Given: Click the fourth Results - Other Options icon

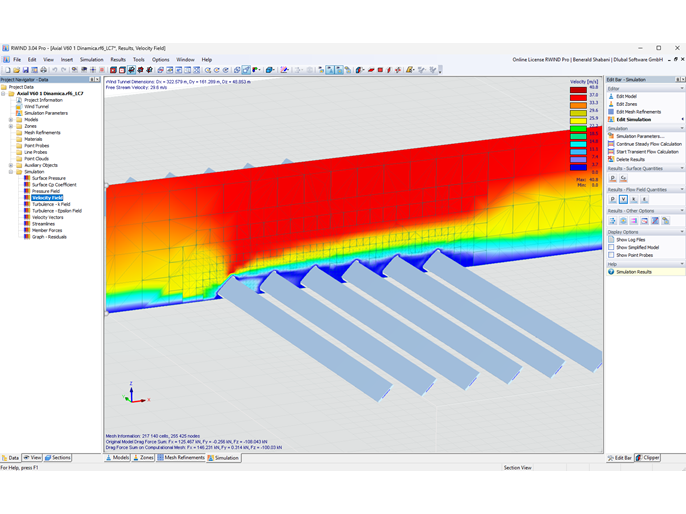Looking at the screenshot, I should click(x=644, y=221).
